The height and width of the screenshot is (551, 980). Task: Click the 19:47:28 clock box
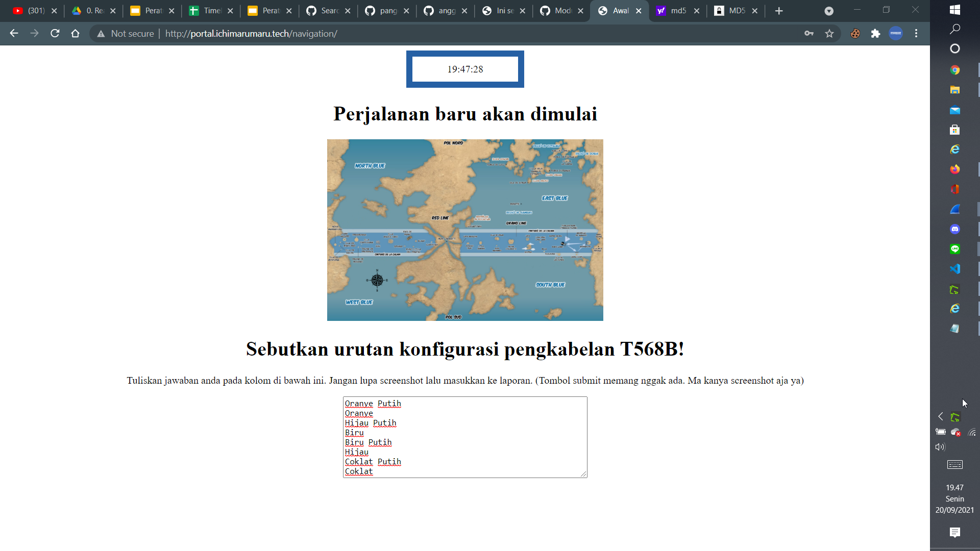(x=465, y=69)
